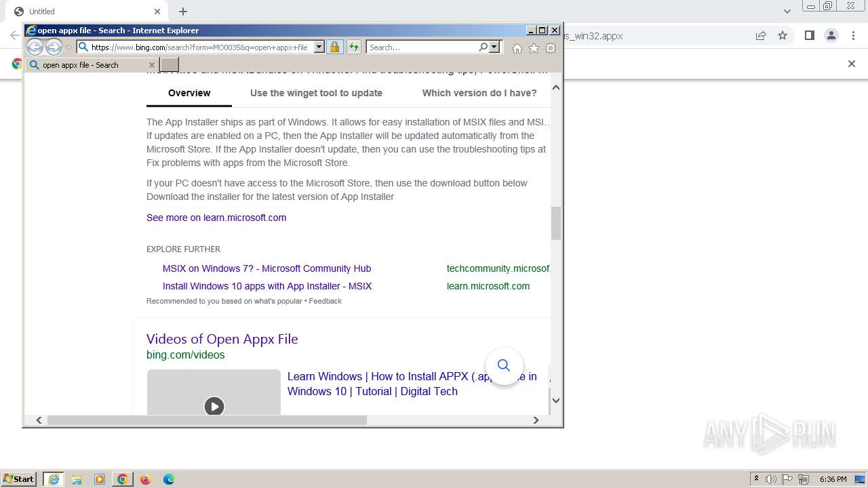
Task: Click vertical scrollbar up arrow
Action: [556, 87]
